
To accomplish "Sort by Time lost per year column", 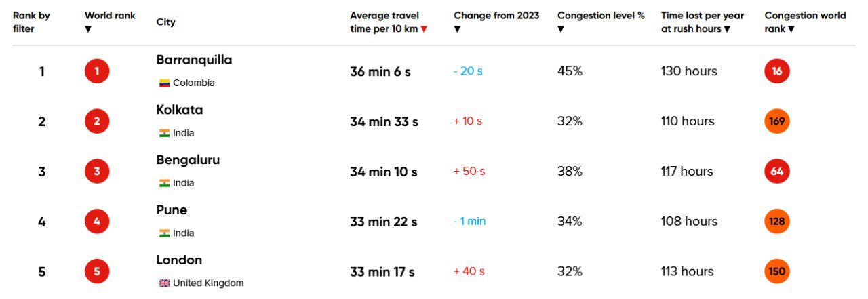I will [x=703, y=22].
